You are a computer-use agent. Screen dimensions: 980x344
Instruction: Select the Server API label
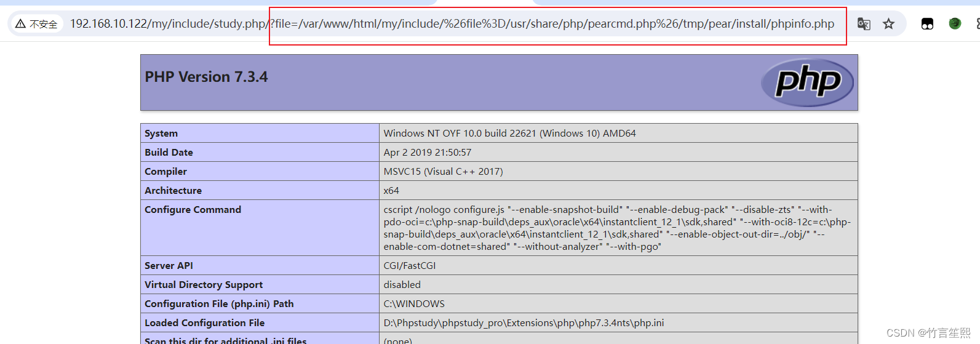[x=169, y=266]
